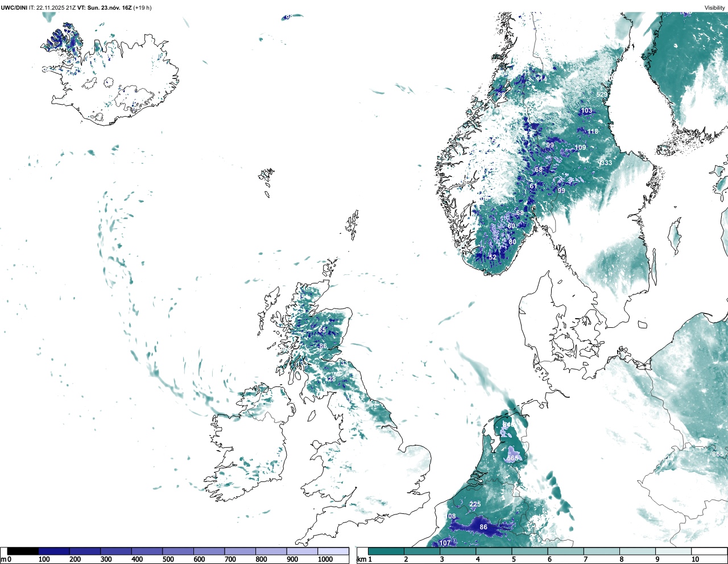
Task: Select the 700 to 800 m legend swatch
Action: coord(240,551)
